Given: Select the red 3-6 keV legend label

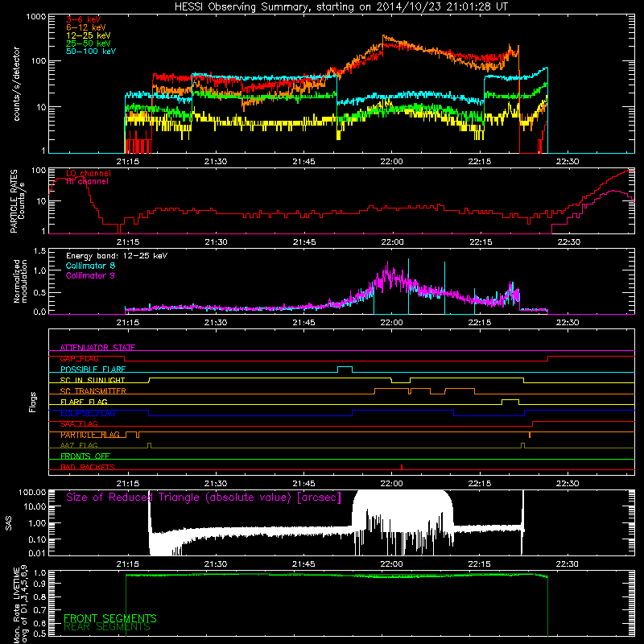Looking at the screenshot, I should tap(83, 19).
